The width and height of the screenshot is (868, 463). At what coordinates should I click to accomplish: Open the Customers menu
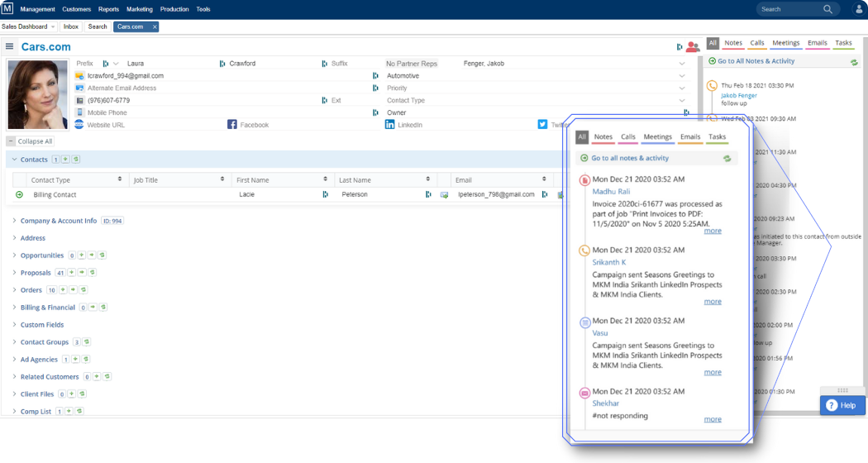point(76,9)
